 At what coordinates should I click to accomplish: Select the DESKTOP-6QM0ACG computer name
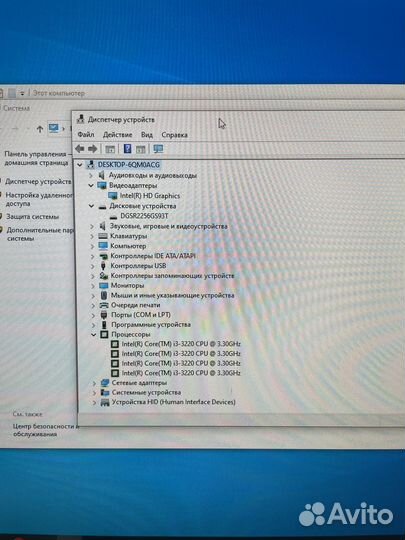pyautogui.click(x=128, y=165)
